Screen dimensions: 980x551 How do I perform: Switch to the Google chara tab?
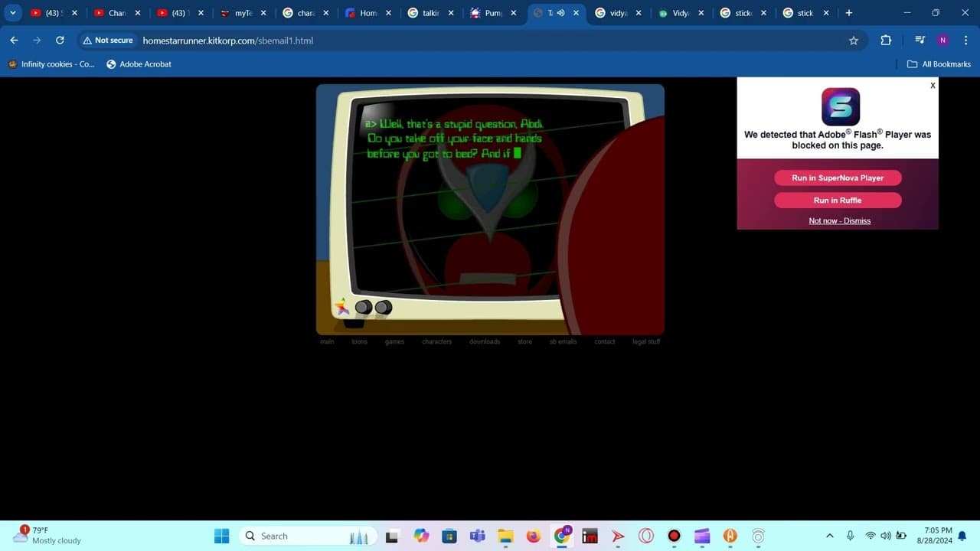point(304,13)
